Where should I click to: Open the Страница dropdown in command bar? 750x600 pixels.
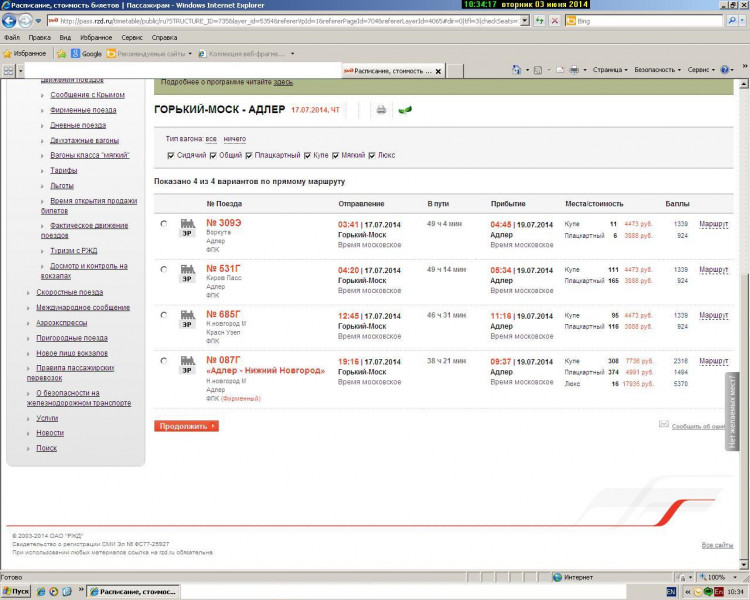pyautogui.click(x=609, y=70)
